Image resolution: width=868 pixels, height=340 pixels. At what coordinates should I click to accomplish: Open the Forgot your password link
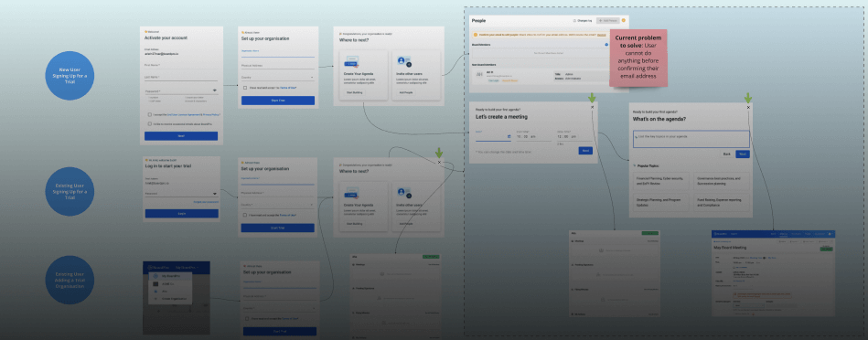(x=206, y=202)
